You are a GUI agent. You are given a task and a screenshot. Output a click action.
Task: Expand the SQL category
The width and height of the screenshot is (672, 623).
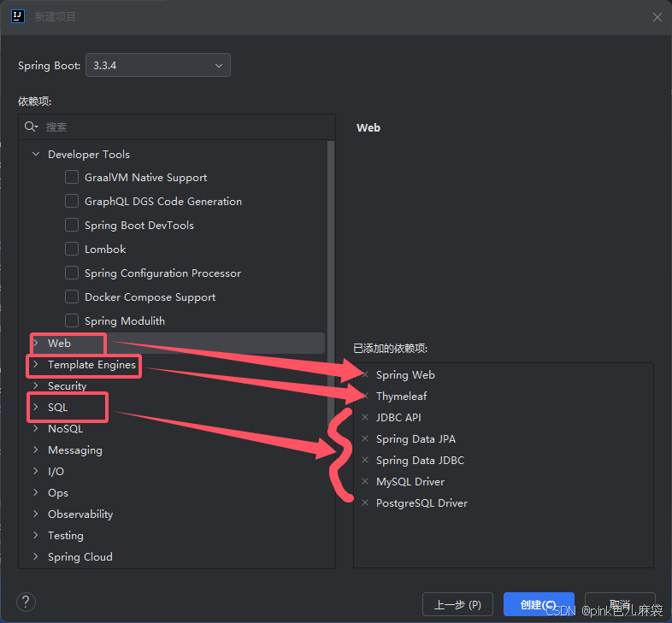pyautogui.click(x=36, y=407)
